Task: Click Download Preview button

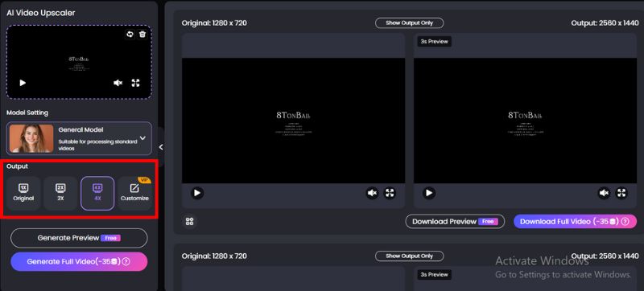Action: [x=455, y=221]
